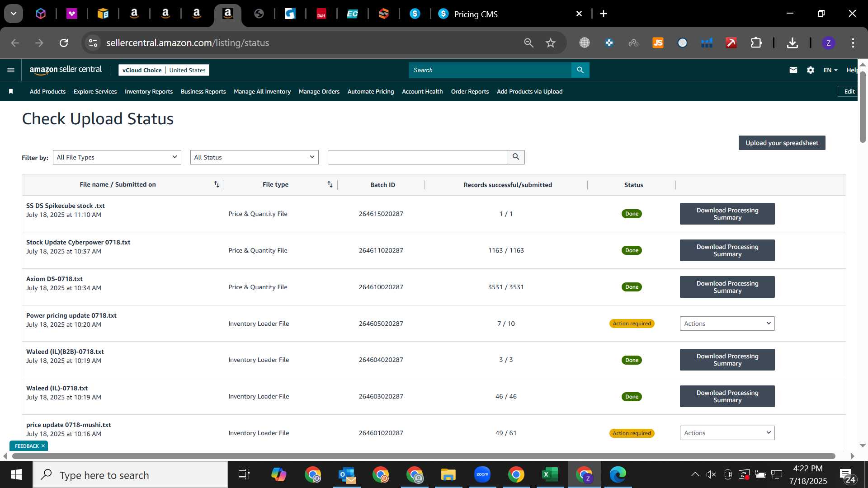Download Processing Summary for Stock Update Cyberpower
This screenshot has height=488, width=868.
coord(727,250)
